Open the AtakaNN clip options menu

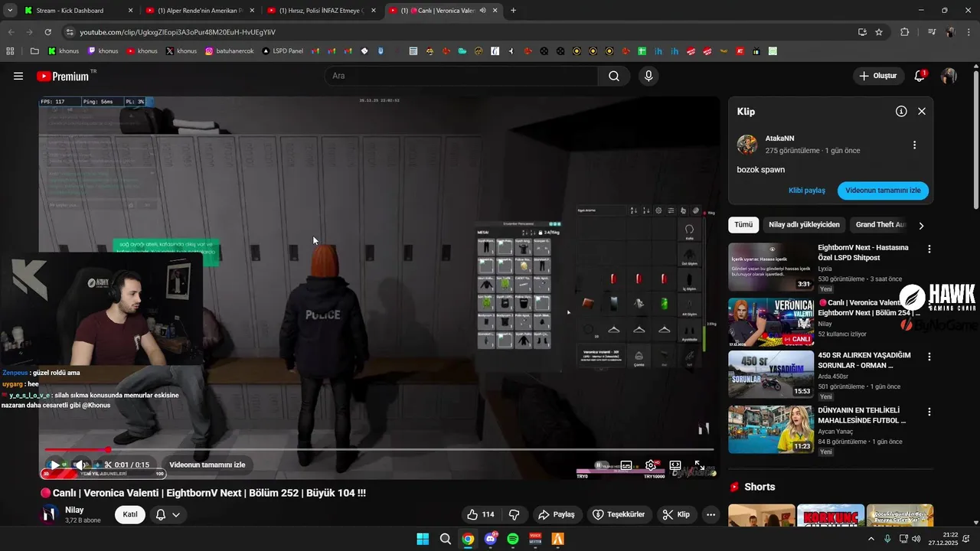914,145
